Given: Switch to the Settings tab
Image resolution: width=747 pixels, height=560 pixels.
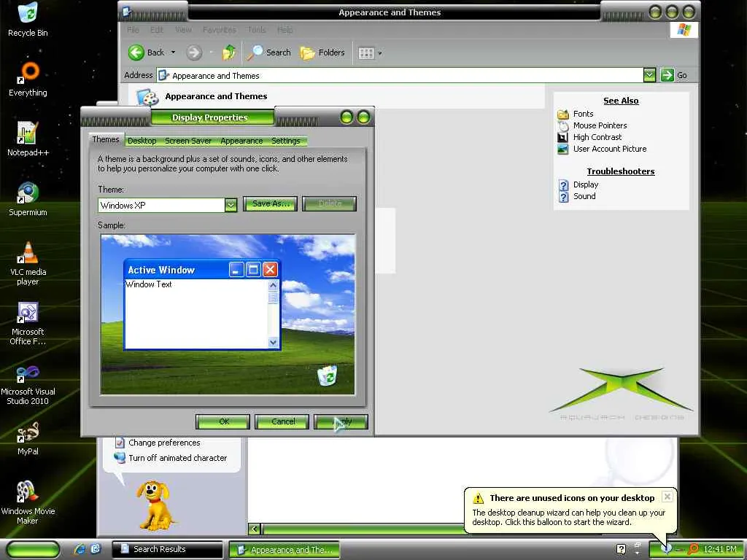Looking at the screenshot, I should click(x=286, y=141).
